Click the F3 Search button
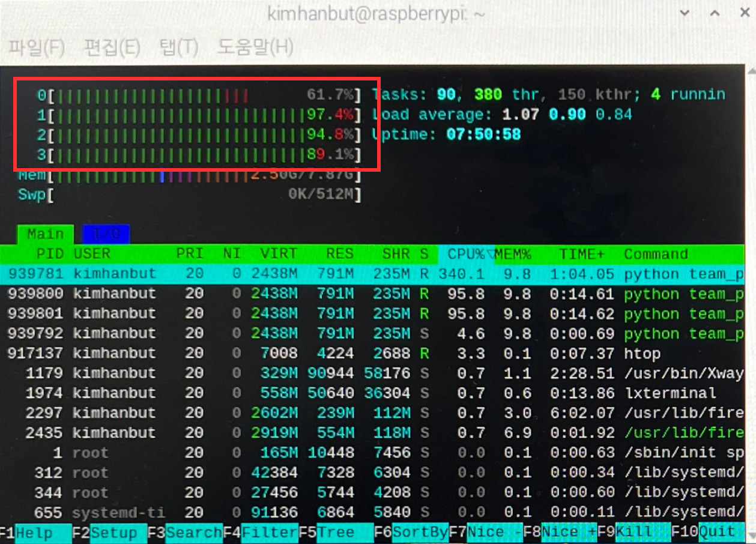Viewport: 756px width, 544px height. (185, 533)
